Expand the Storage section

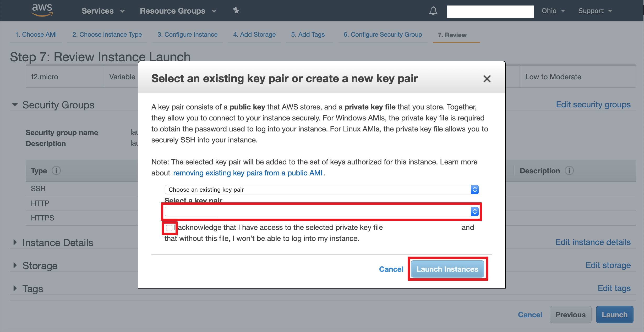15,265
